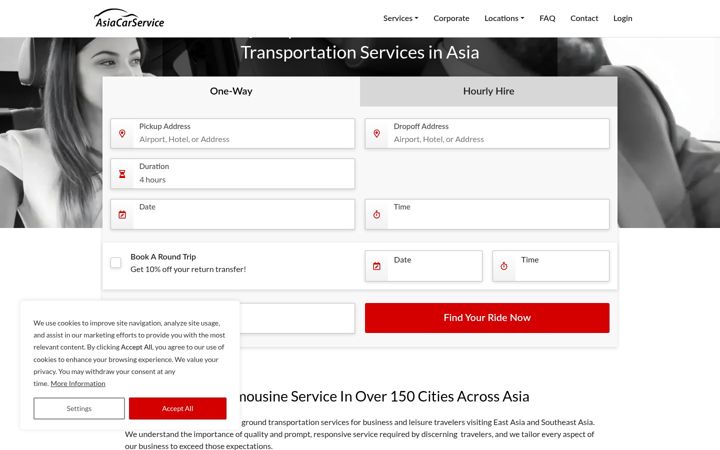Viewport: 720px width, 450px height.
Task: Enable the Book A Round Trip checkbox
Action: [x=116, y=263]
